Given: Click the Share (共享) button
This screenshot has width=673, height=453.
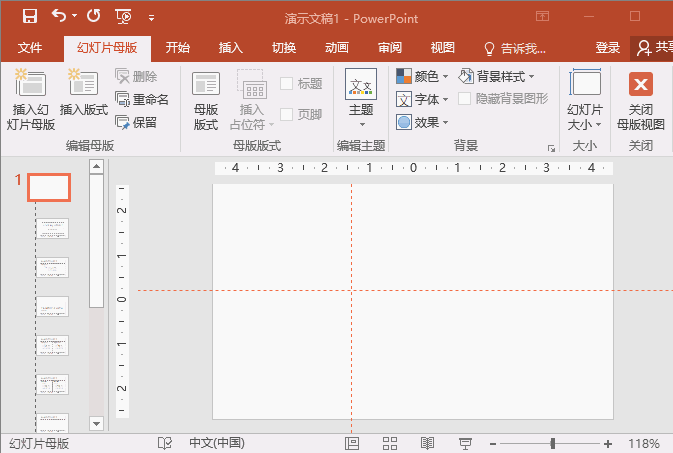Looking at the screenshot, I should pos(652,48).
